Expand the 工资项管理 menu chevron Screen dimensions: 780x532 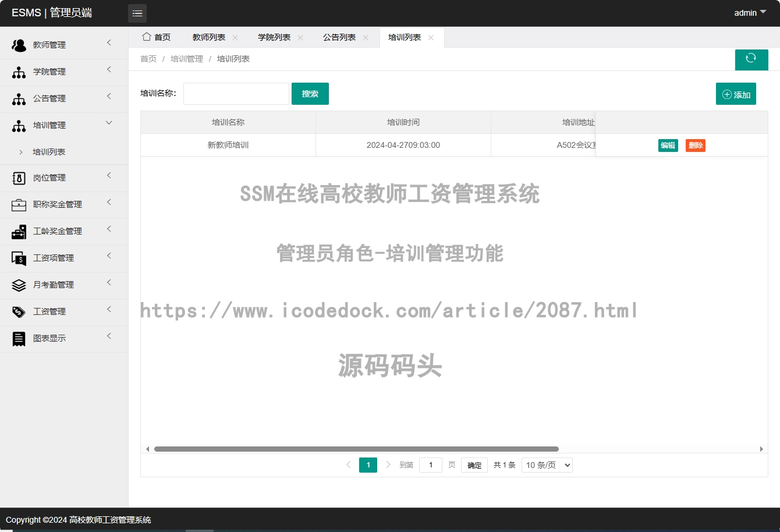click(x=109, y=256)
